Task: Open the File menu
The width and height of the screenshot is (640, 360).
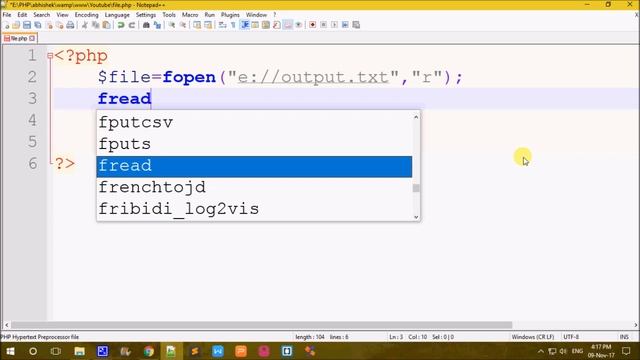Action: 7,15
